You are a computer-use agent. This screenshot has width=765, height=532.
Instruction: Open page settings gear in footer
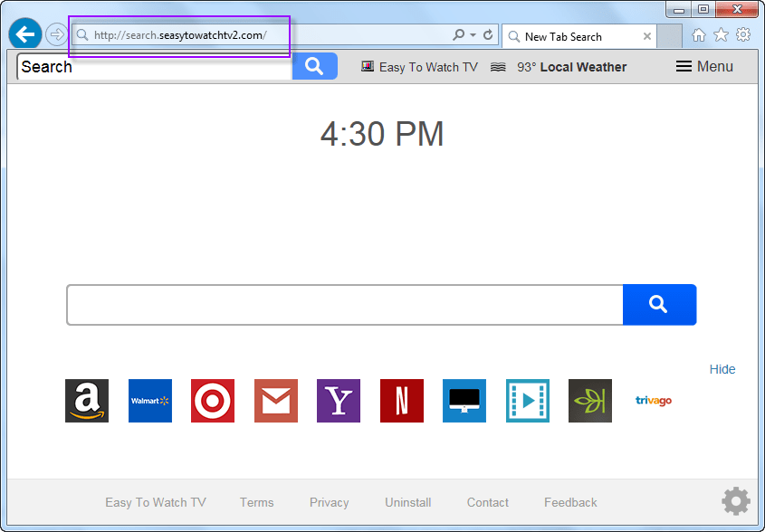click(736, 501)
